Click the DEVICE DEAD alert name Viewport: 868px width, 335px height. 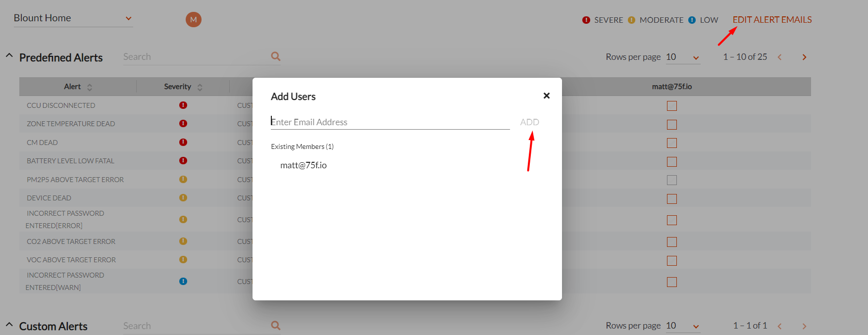(x=49, y=198)
